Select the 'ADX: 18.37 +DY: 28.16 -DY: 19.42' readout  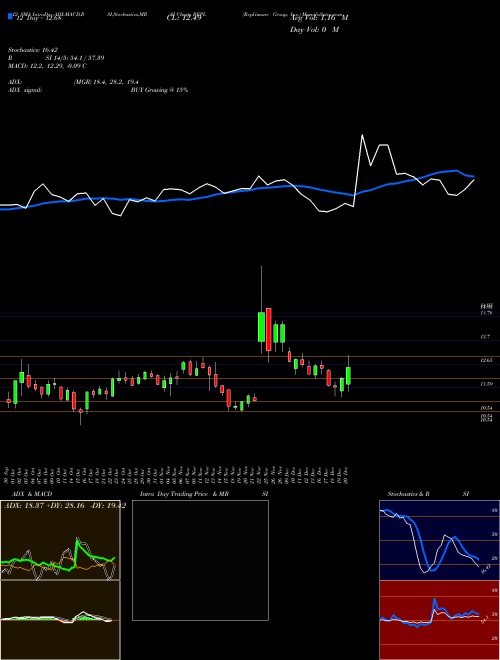click(65, 506)
